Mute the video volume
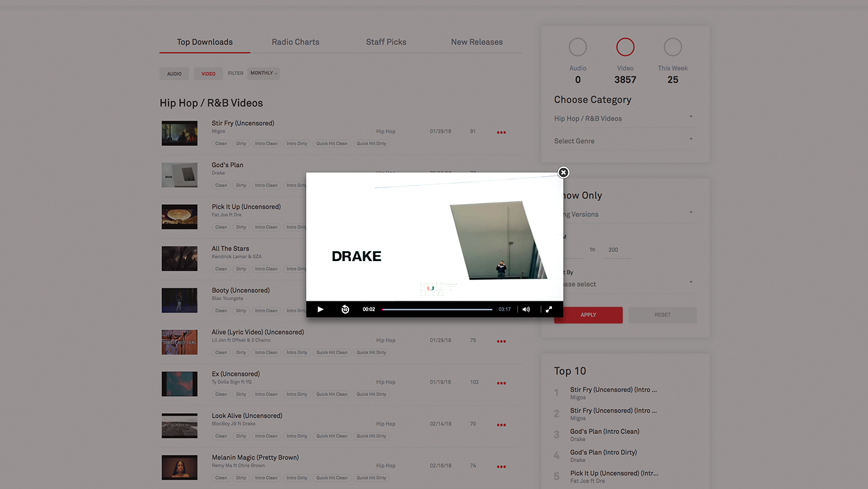 pos(526,309)
